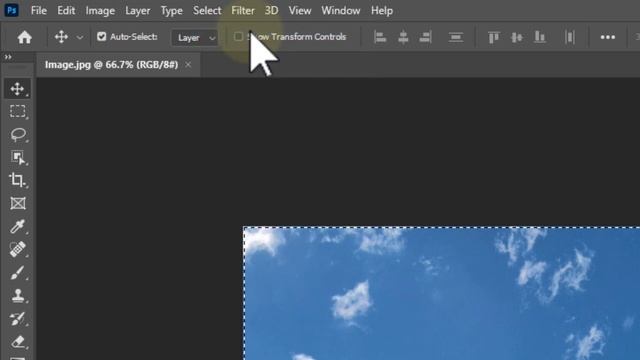
Task: Select the Lasso tool
Action: click(x=18, y=135)
